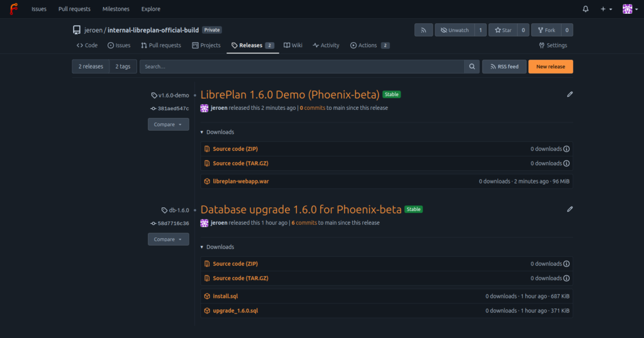Viewport: 644px width, 338px height.
Task: Open the Forgejo home logo
Action: pyautogui.click(x=13, y=9)
